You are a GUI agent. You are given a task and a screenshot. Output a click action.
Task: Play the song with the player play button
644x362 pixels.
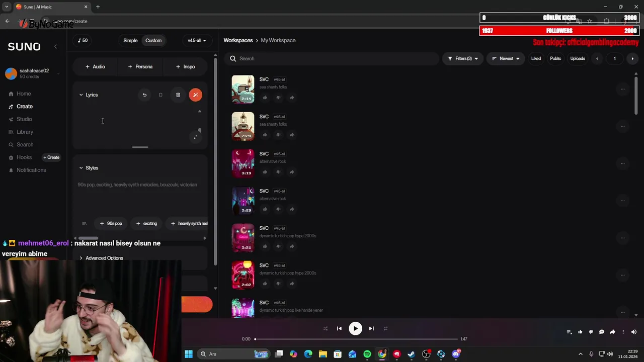[x=355, y=328]
